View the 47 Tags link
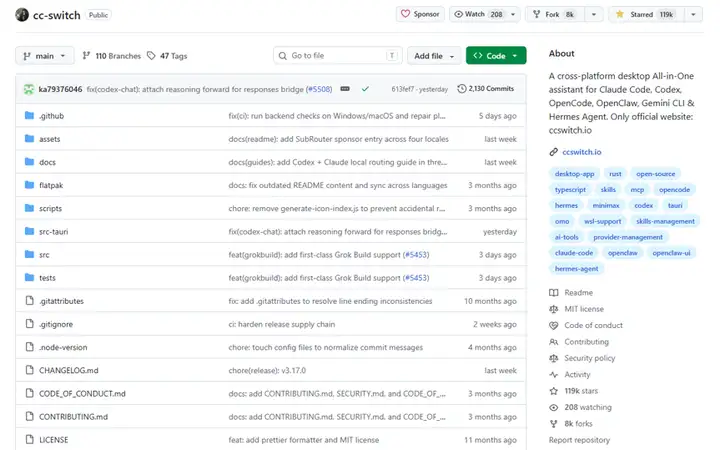This screenshot has width=720, height=450. pyautogui.click(x=167, y=56)
